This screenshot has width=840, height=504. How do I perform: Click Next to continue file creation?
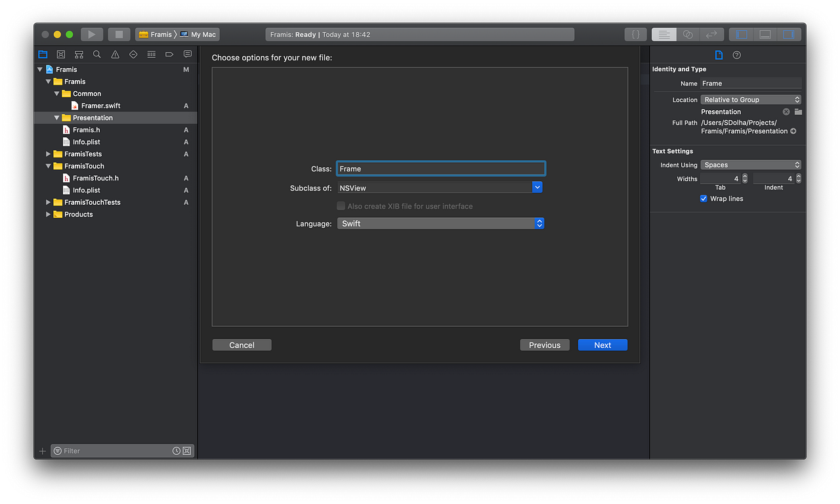click(x=602, y=345)
